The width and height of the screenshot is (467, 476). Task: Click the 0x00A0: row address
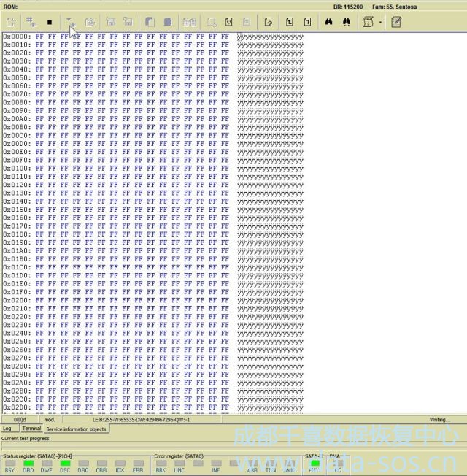[x=17, y=119]
